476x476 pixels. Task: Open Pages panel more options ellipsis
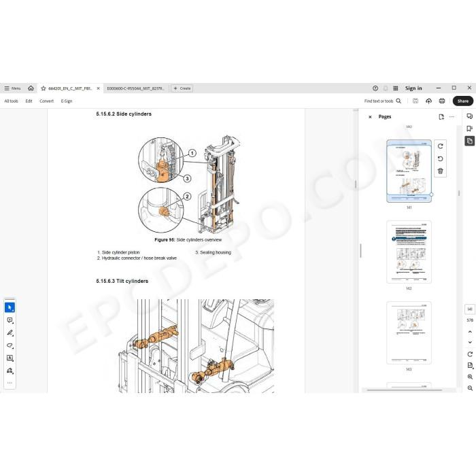click(452, 117)
